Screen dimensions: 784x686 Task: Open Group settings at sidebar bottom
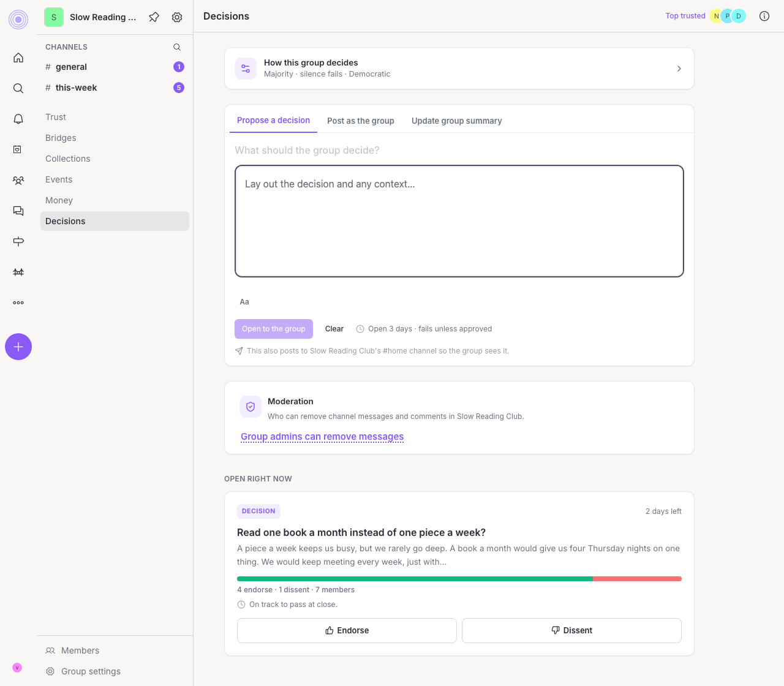(115, 671)
